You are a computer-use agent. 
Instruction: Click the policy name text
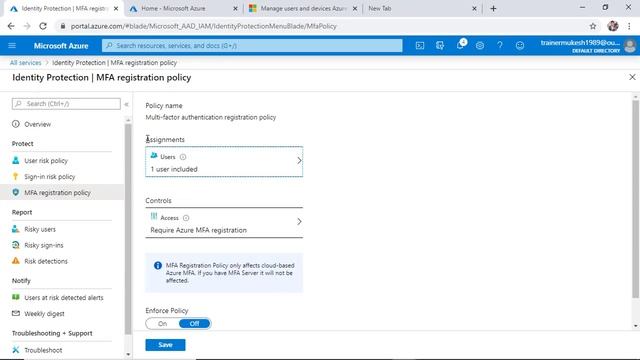click(211, 118)
